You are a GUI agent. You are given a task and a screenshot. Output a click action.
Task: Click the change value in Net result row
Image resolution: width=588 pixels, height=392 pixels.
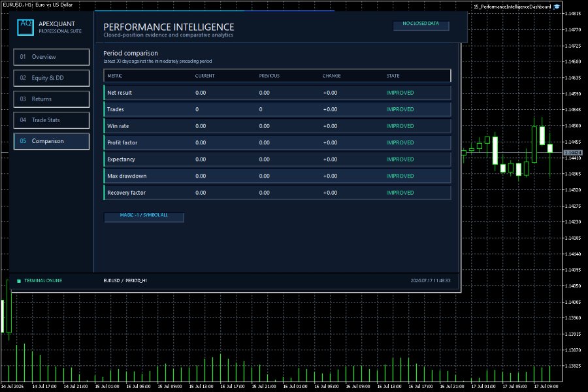pyautogui.click(x=330, y=93)
